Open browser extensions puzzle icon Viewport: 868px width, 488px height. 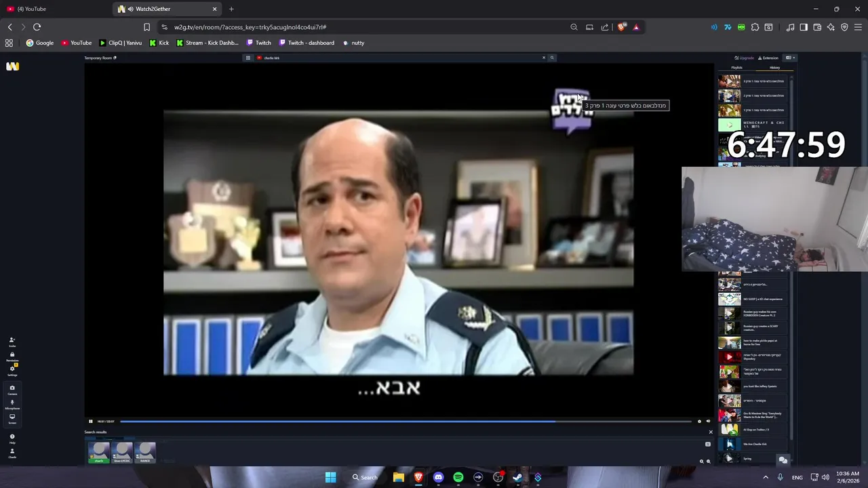click(x=755, y=27)
